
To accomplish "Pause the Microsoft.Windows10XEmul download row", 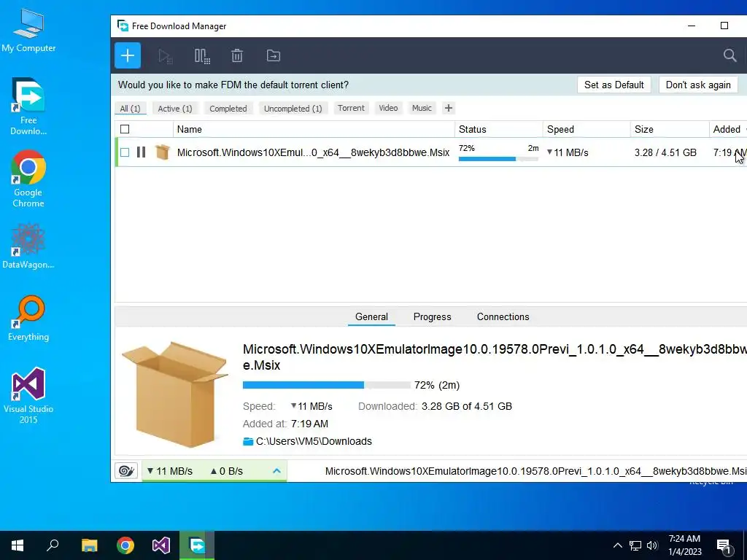I will [141, 152].
